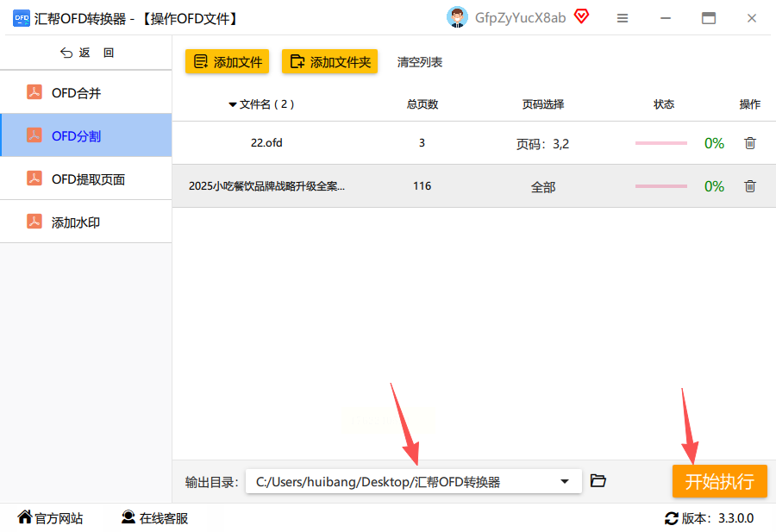Open the hamburger menu icon
This screenshot has height=532, width=776.
point(623,18)
